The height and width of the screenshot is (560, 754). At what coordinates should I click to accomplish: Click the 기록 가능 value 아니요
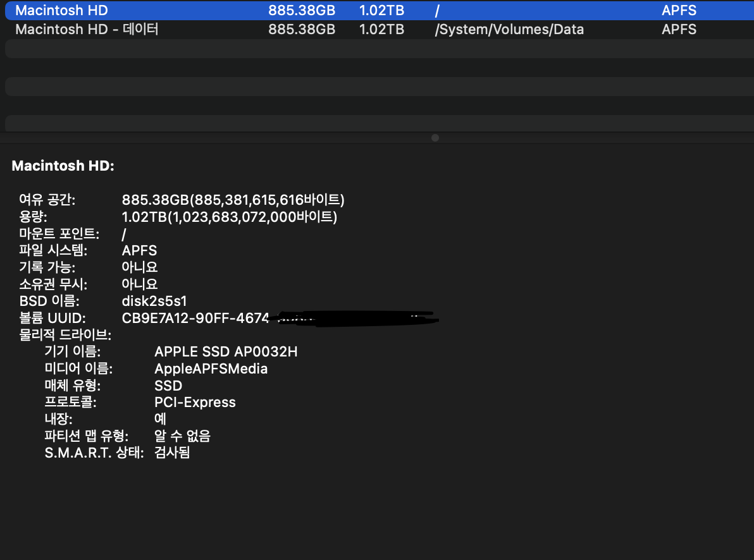tap(139, 267)
